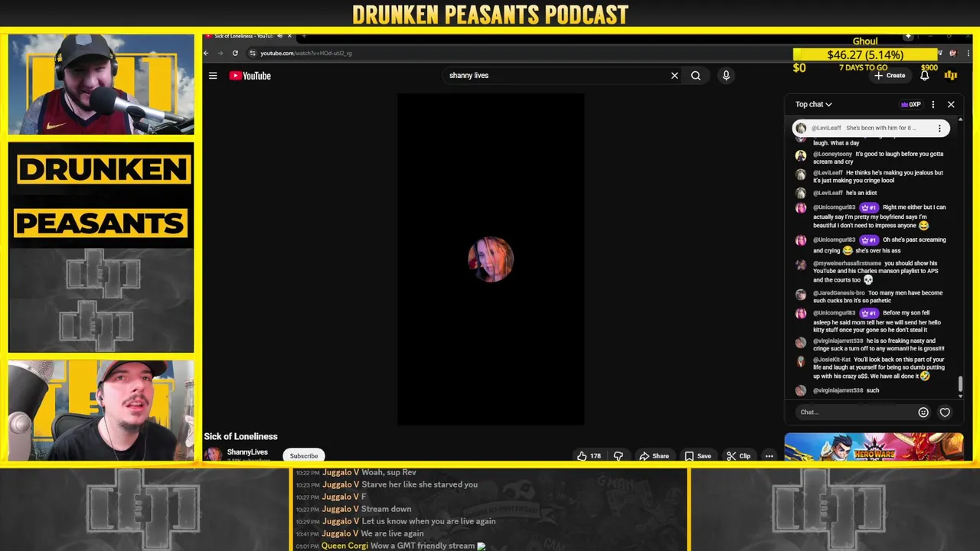Click the live chat scrollbar thumb
This screenshot has width=980, height=551.
(x=960, y=385)
